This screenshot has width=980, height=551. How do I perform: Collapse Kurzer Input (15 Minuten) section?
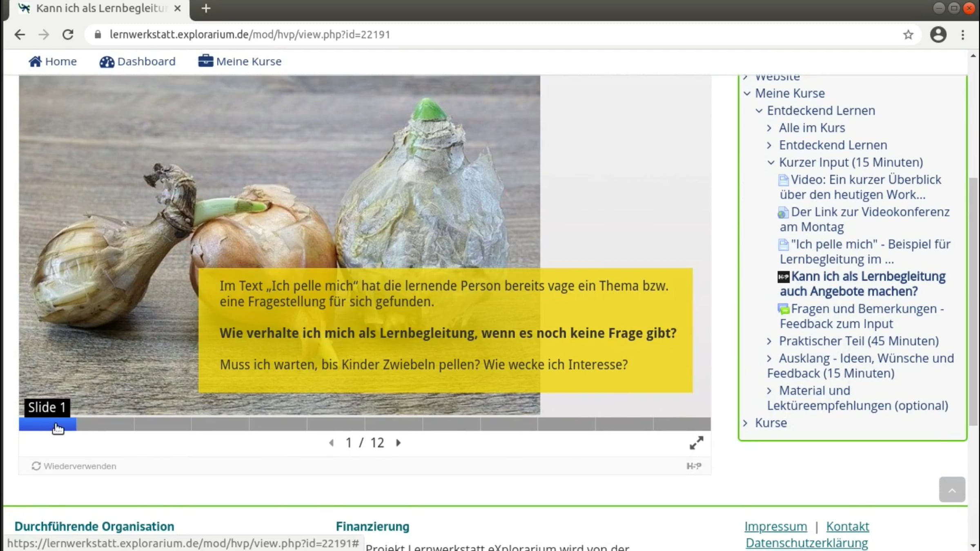point(771,162)
